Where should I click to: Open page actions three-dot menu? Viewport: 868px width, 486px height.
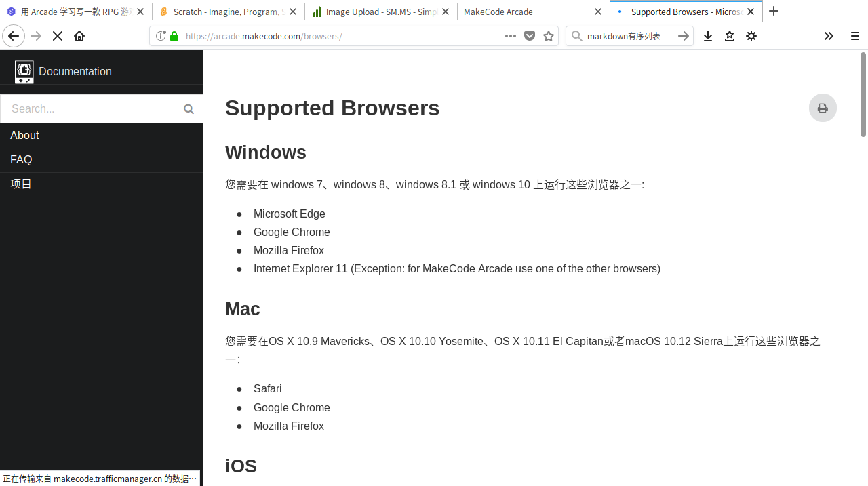511,36
